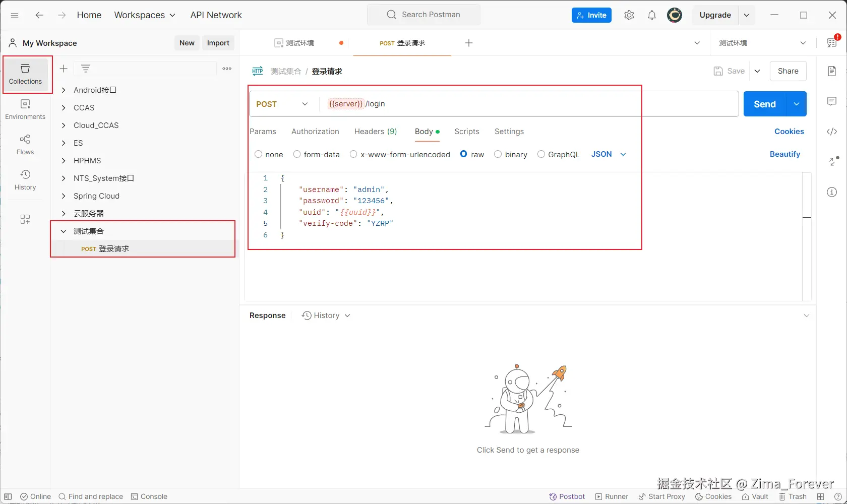Switch to the Params tab
This screenshot has width=847, height=504.
tap(263, 132)
